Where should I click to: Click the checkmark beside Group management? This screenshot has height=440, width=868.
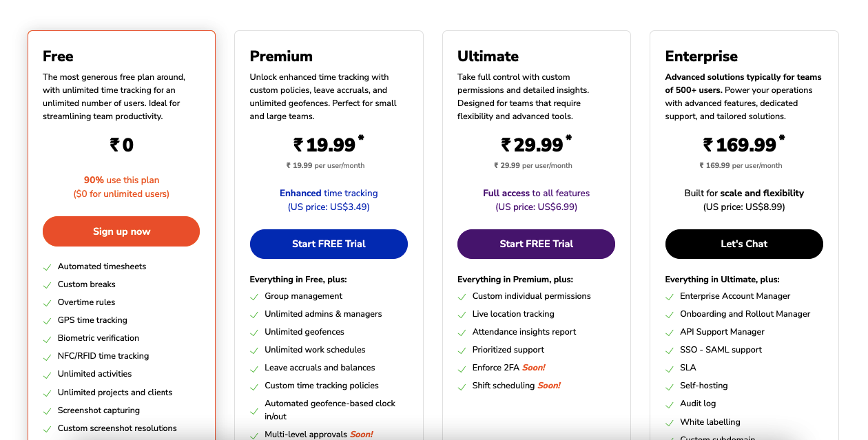click(x=254, y=297)
